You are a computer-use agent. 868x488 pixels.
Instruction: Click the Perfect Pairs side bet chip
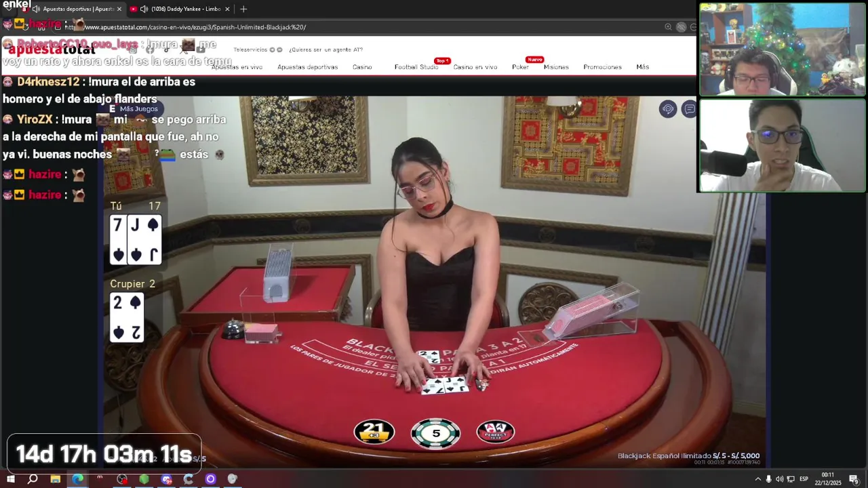point(496,432)
